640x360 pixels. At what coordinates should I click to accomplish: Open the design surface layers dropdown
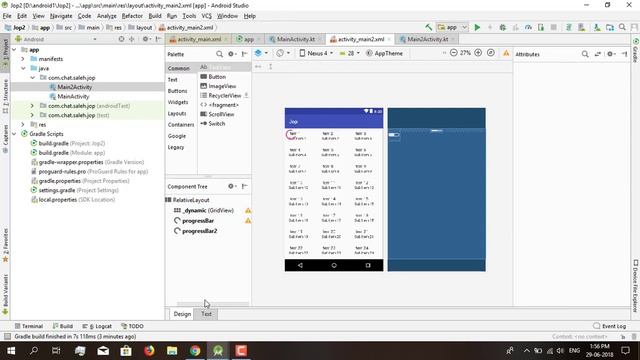pos(261,53)
